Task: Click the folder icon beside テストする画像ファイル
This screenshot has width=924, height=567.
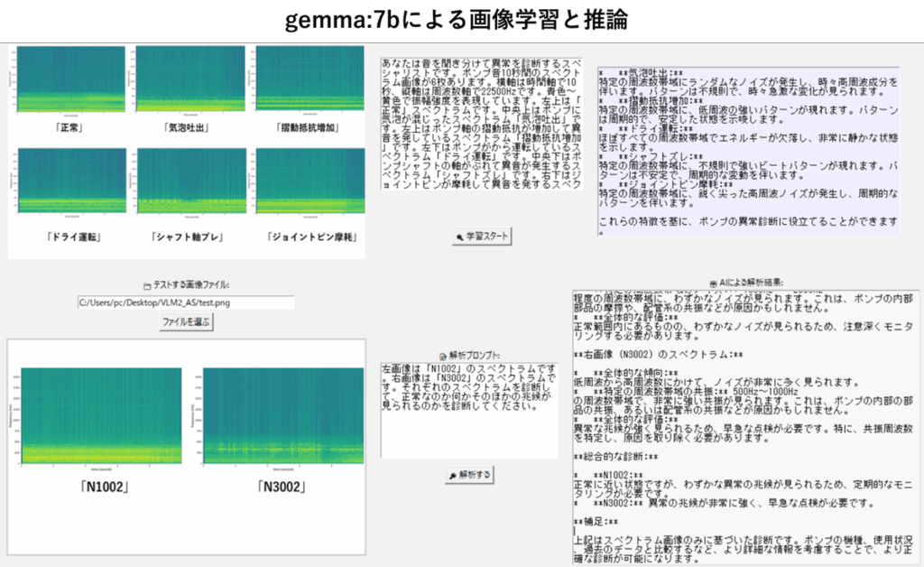Action: [x=148, y=285]
